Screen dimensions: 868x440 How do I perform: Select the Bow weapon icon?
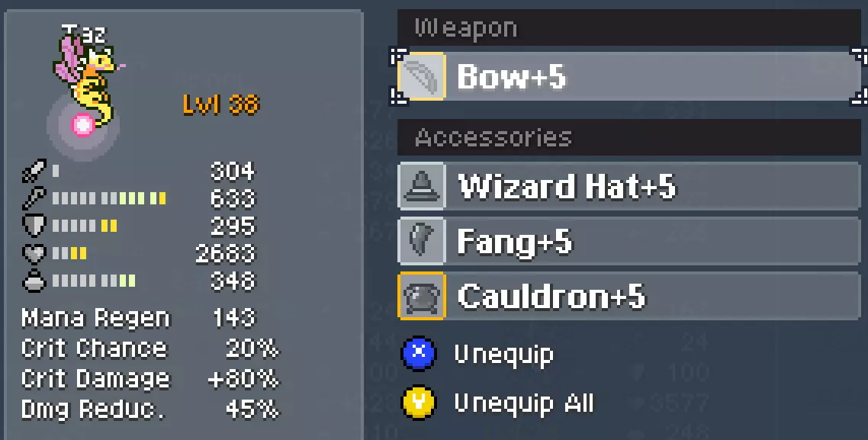tap(422, 76)
